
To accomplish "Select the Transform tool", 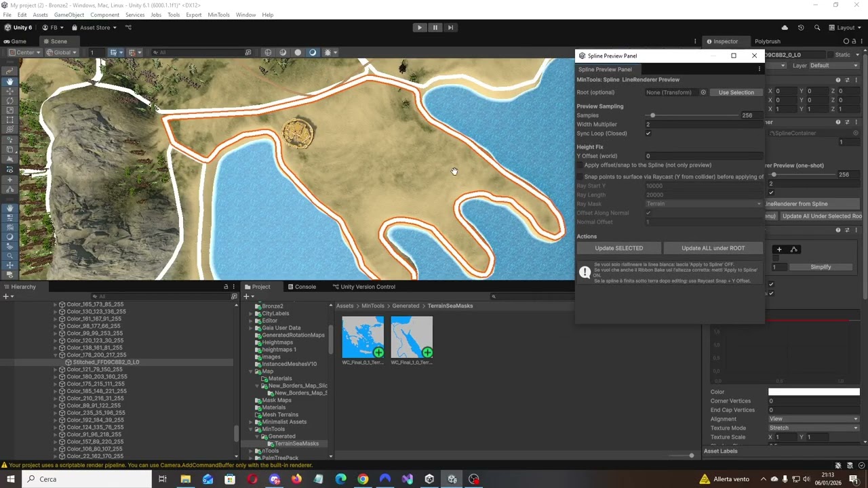I will coord(9,129).
